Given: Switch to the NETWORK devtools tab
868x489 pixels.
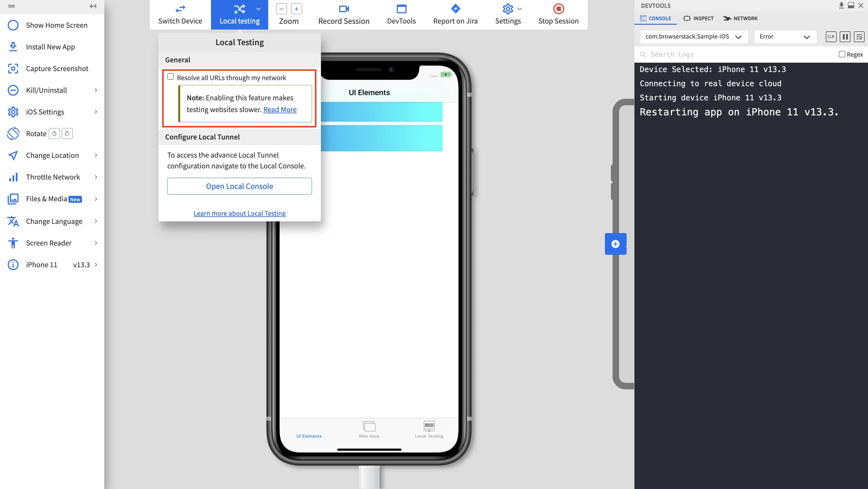Looking at the screenshot, I should click(740, 18).
